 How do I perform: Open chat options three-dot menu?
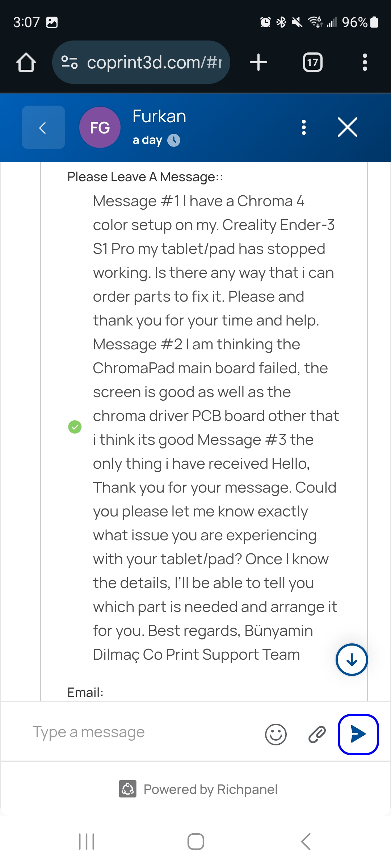coord(304,127)
